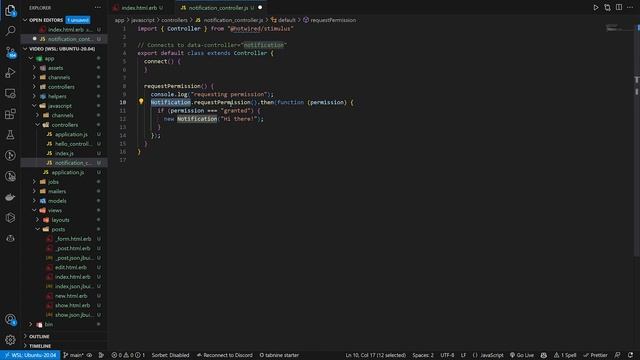Click the default breadcrumb segment
This screenshot has height=360, width=640.
[287, 20]
